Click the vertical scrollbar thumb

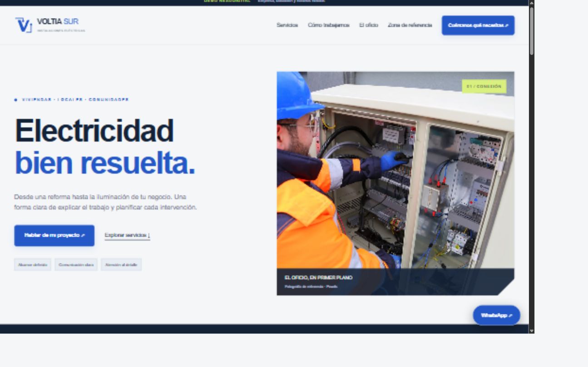[531, 31]
